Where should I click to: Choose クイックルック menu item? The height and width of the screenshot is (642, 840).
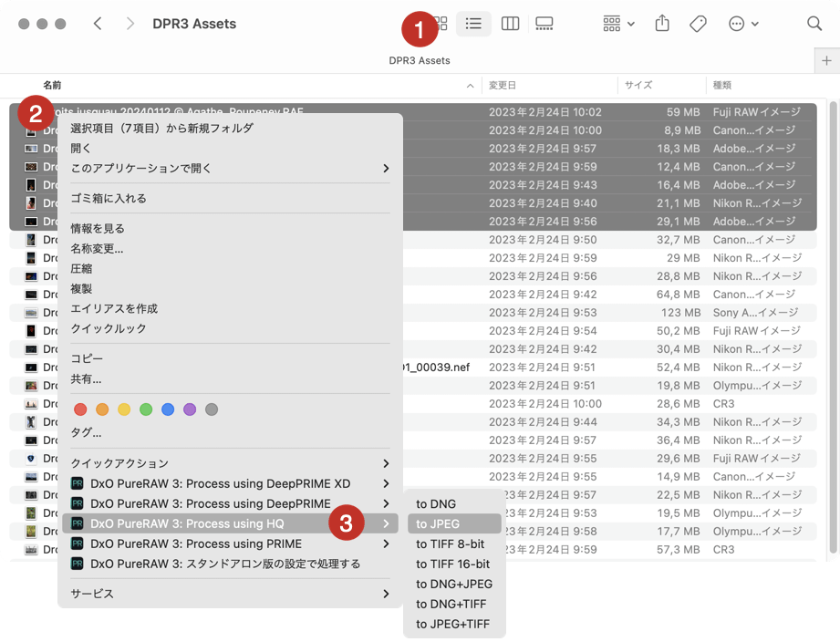tap(109, 329)
